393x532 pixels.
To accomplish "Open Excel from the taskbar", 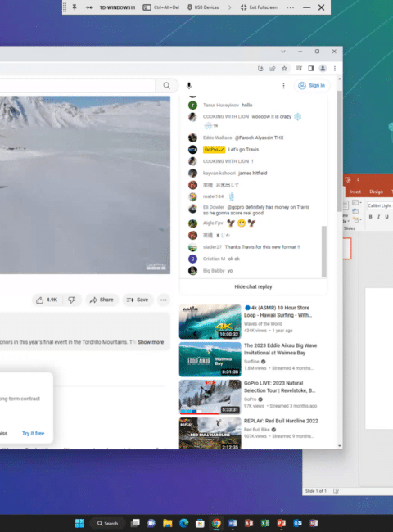I will coord(265,523).
